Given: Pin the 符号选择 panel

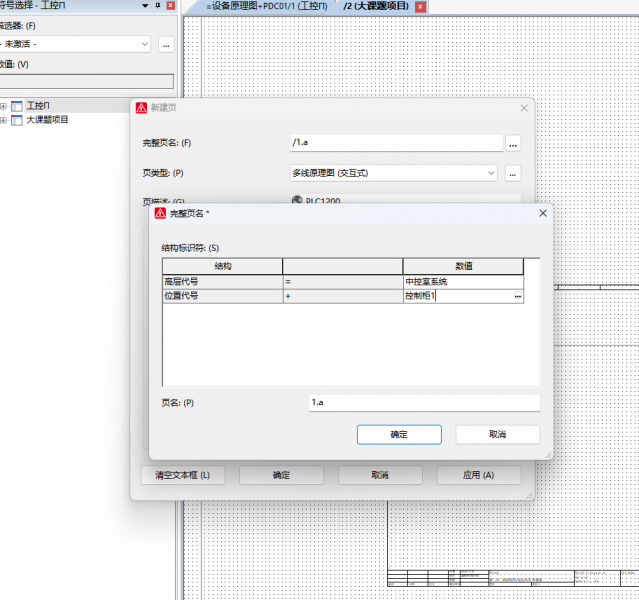Looking at the screenshot, I should point(158,6).
